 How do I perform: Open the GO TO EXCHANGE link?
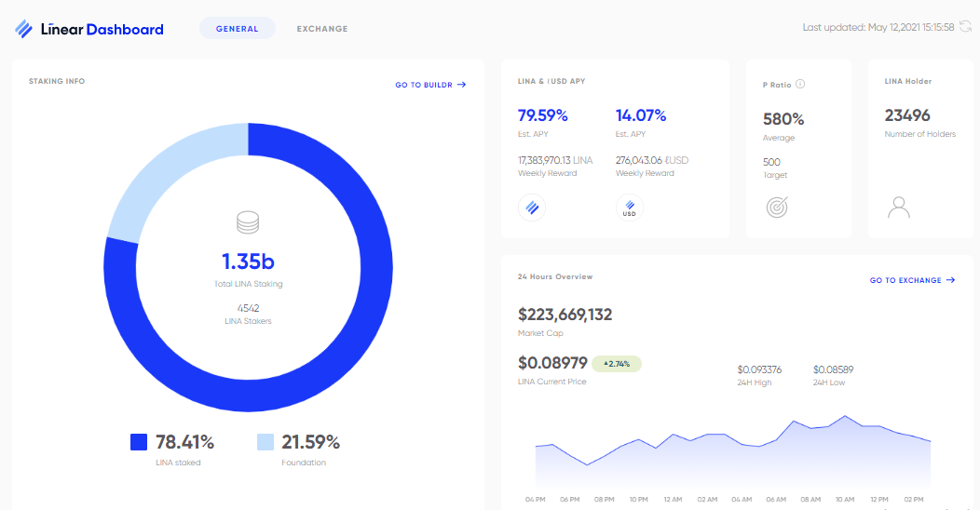[x=913, y=280]
